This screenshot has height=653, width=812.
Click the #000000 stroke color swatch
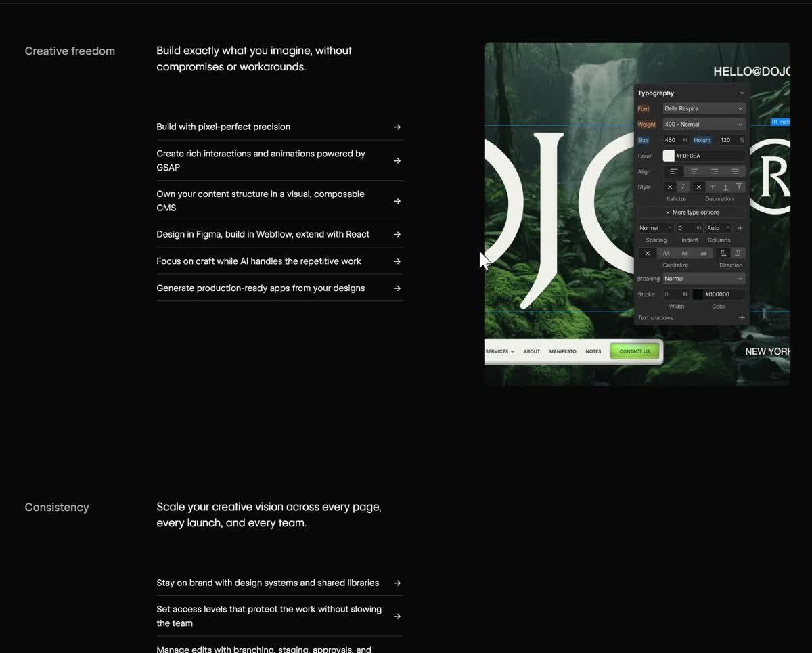click(698, 294)
